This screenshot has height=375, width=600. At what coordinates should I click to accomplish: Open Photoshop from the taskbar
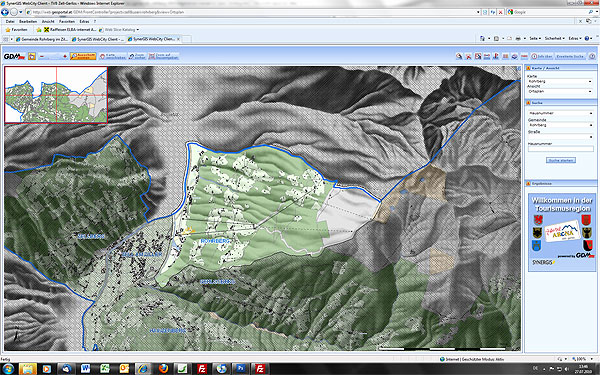pos(241,368)
